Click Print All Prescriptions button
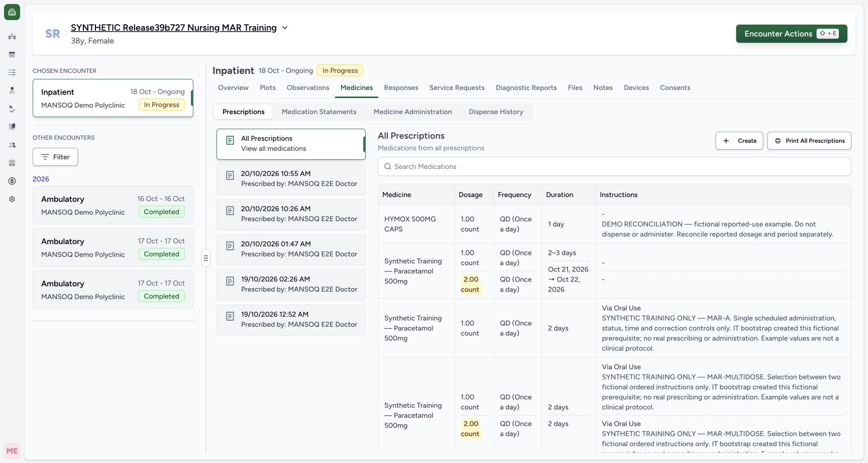Screen dimensions: 868x463 [809, 141]
